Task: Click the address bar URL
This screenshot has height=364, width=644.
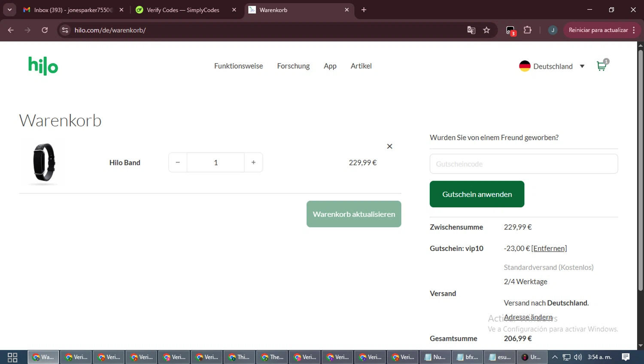Action: click(x=110, y=30)
